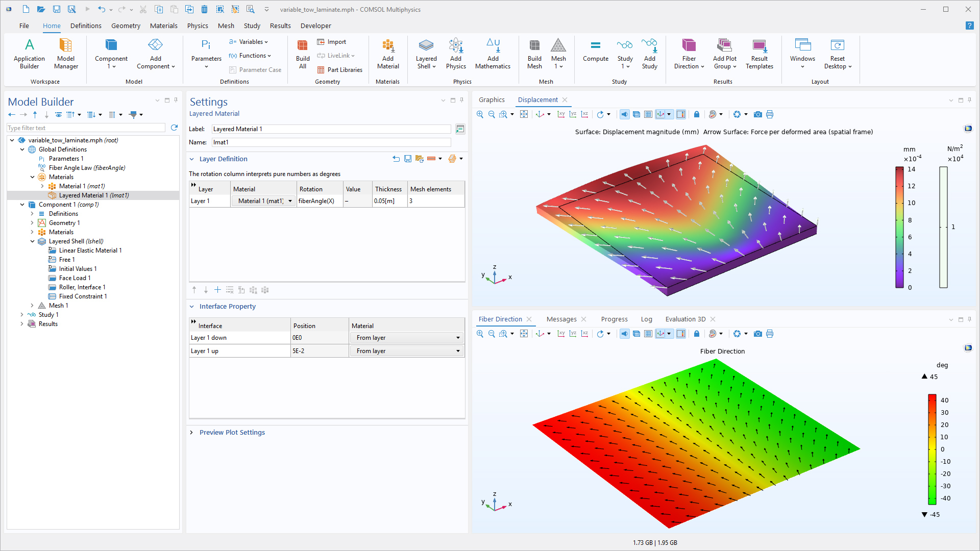The height and width of the screenshot is (551, 980).
Task: Click the Label field containing Layered Material 1
Action: click(x=331, y=129)
